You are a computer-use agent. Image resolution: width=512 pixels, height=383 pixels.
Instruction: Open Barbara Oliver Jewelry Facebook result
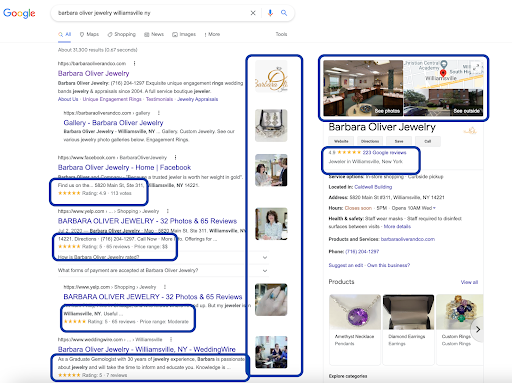[124, 167]
